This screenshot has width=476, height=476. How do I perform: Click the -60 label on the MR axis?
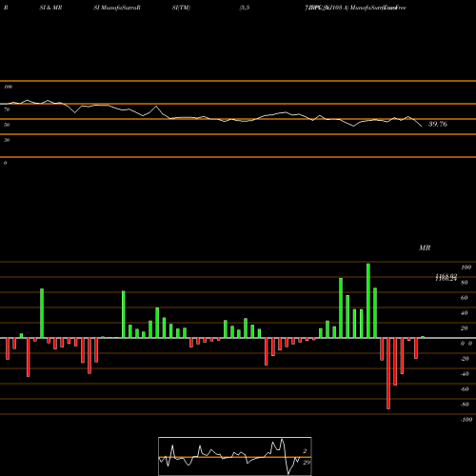click(x=465, y=389)
